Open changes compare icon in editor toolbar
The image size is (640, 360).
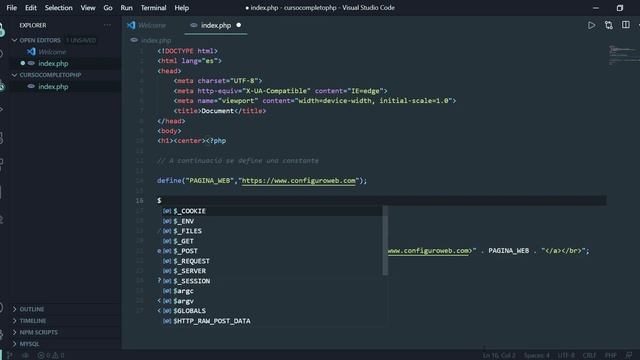coord(609,25)
